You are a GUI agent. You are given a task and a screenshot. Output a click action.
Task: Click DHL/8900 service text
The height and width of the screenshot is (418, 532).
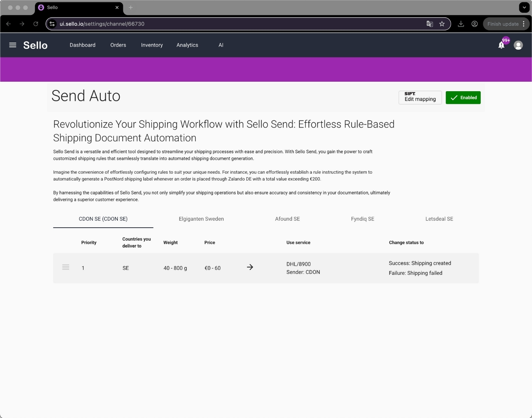coord(299,264)
